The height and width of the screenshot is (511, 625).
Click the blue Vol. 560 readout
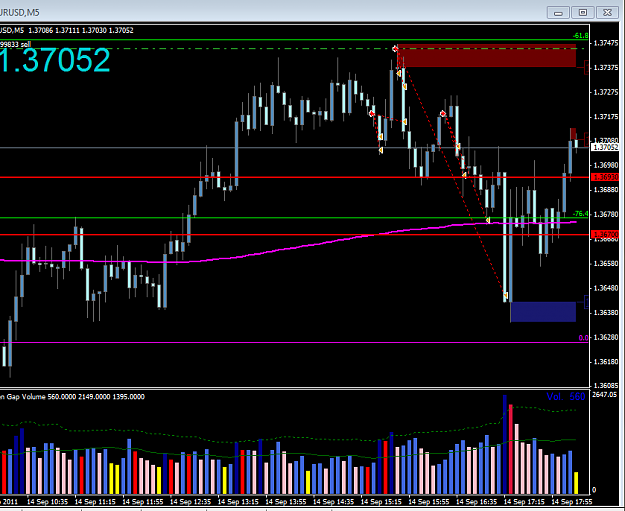tap(566, 397)
